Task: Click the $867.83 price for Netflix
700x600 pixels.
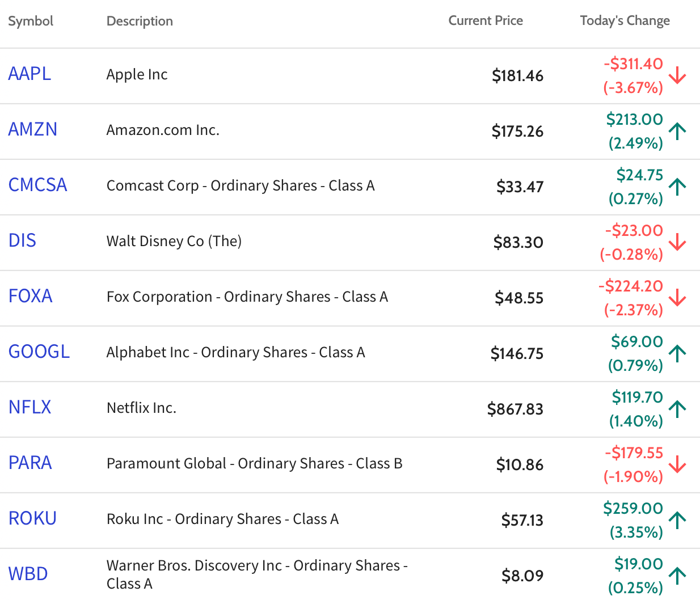Action: [515, 409]
